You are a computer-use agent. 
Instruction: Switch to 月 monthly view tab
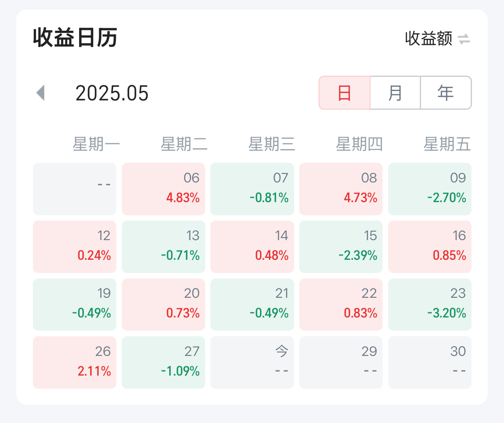395,93
